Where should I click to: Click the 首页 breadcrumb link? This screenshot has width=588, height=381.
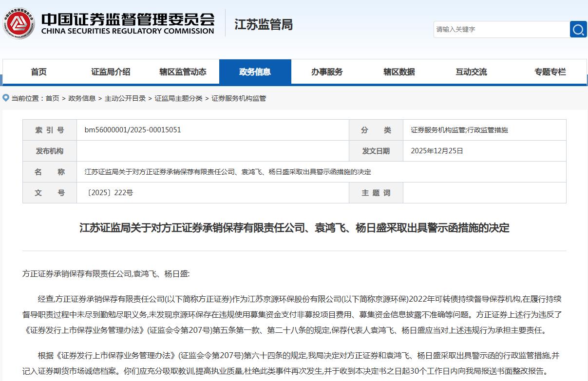click(x=52, y=98)
